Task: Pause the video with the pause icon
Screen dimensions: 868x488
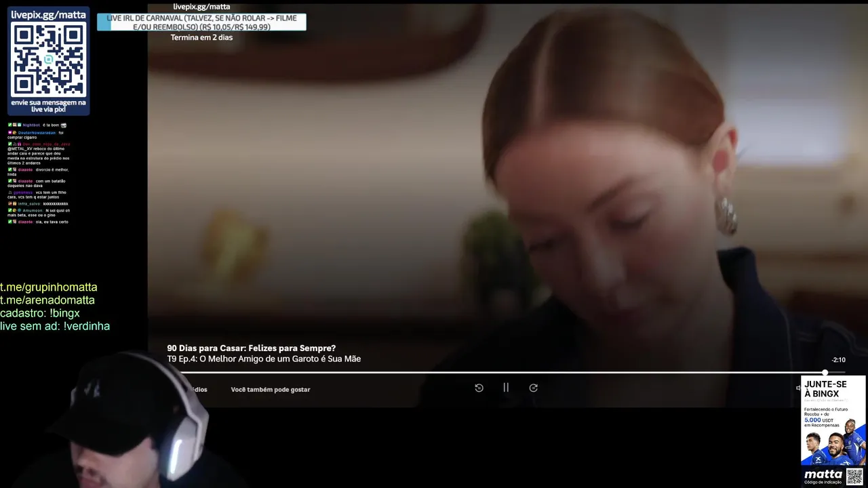Action: click(x=506, y=388)
